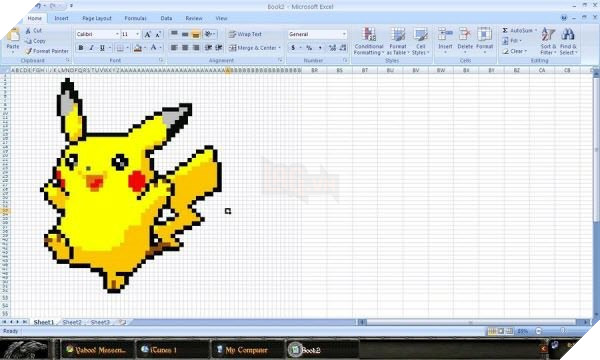The height and width of the screenshot is (360, 600).
Task: Open the Alignment dialog launcher
Action: tap(280, 60)
